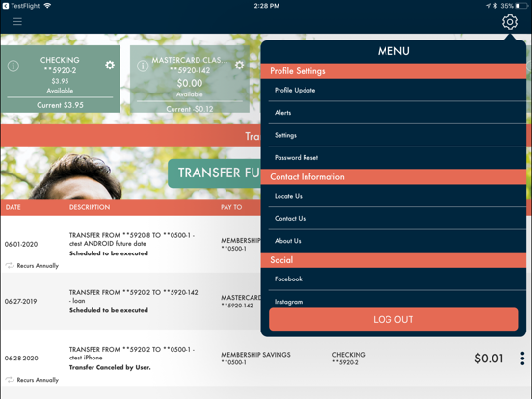Click CHECKING **5920-2 in last row
Screen dimensions: 532x399
click(x=349, y=359)
